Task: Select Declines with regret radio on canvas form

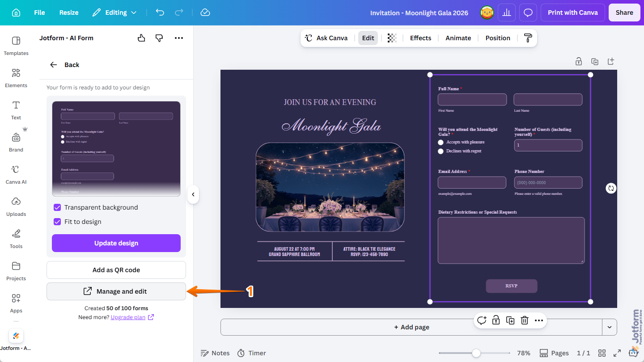Action: pyautogui.click(x=441, y=151)
